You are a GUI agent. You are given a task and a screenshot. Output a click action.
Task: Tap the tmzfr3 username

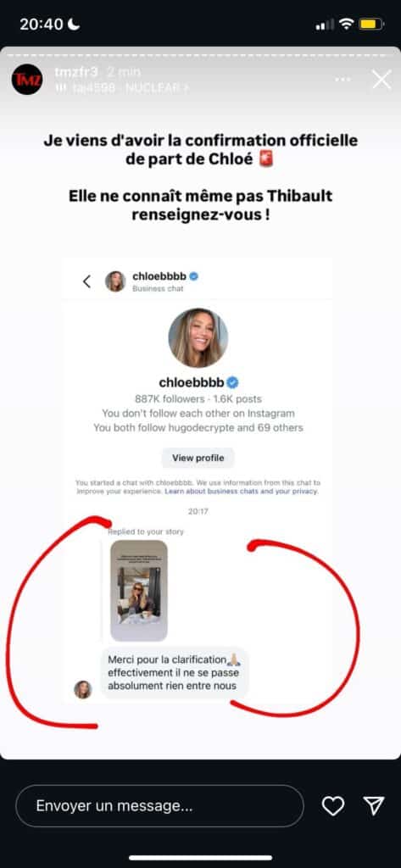75,72
